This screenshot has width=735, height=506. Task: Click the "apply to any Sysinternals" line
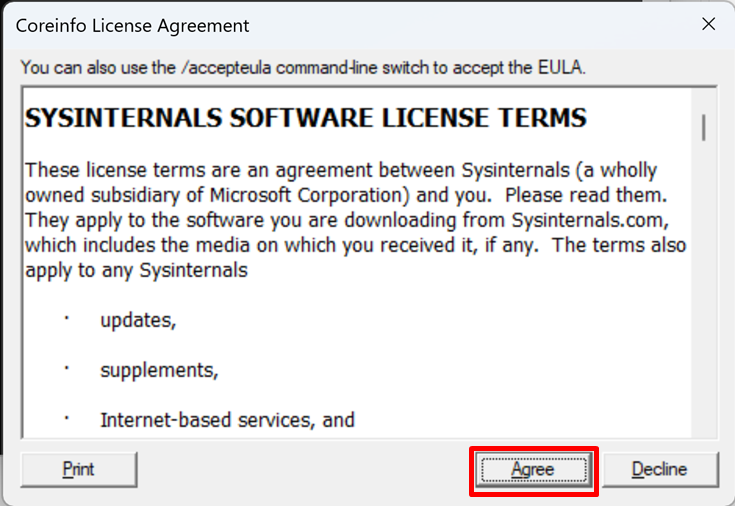coord(135,270)
